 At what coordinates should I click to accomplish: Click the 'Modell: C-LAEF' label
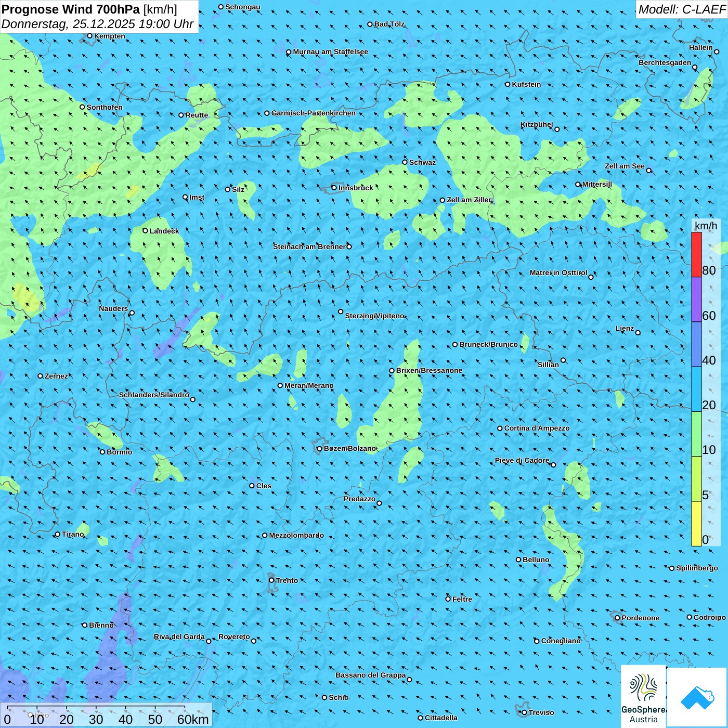[x=682, y=9]
